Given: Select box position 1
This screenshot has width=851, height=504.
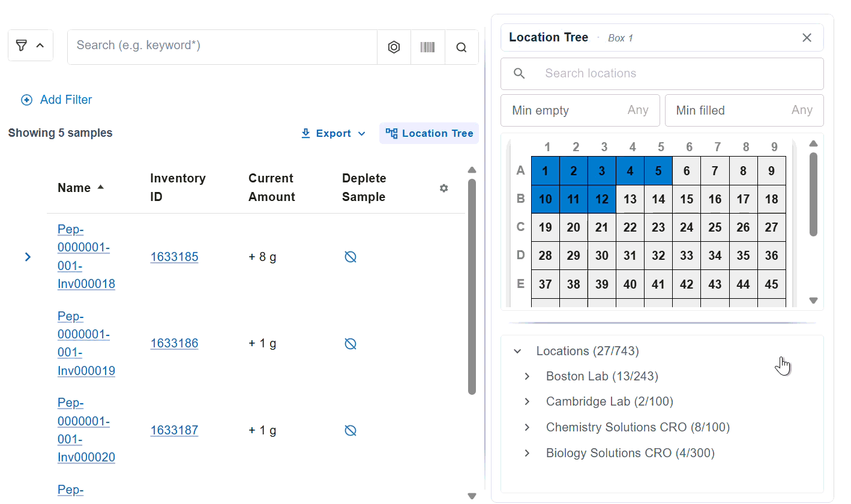Looking at the screenshot, I should pos(545,171).
